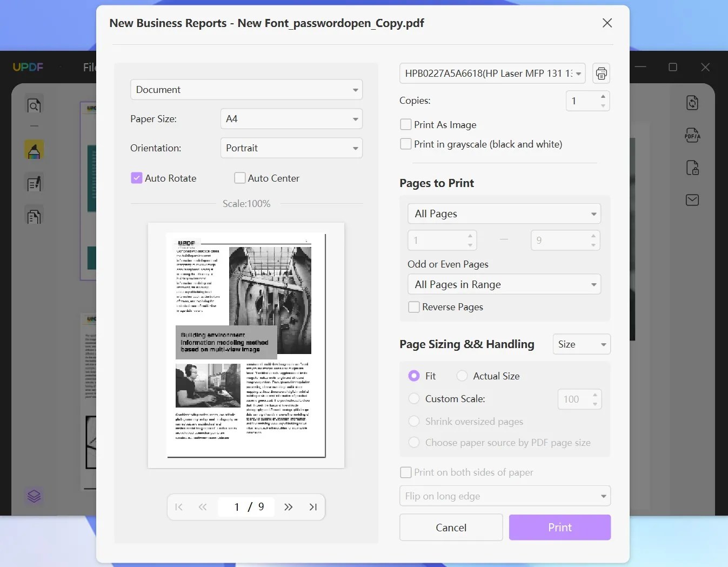Open the PDF/A conversion tool
This screenshot has width=728, height=567.
pos(692,135)
